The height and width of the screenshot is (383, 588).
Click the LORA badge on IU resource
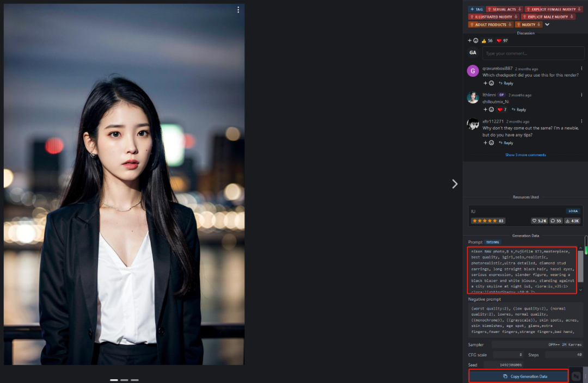tap(573, 211)
